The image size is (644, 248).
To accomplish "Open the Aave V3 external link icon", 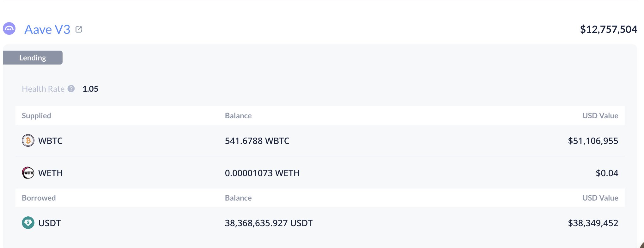I will tap(79, 29).
